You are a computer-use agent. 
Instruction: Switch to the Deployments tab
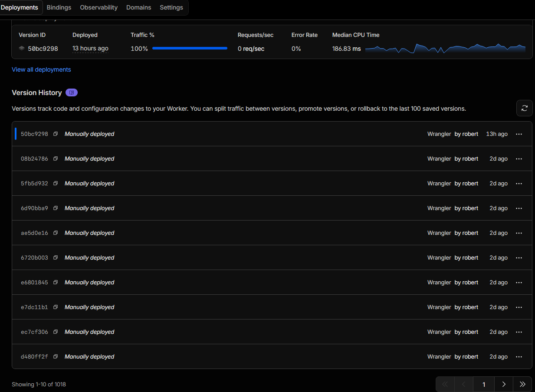click(x=20, y=7)
